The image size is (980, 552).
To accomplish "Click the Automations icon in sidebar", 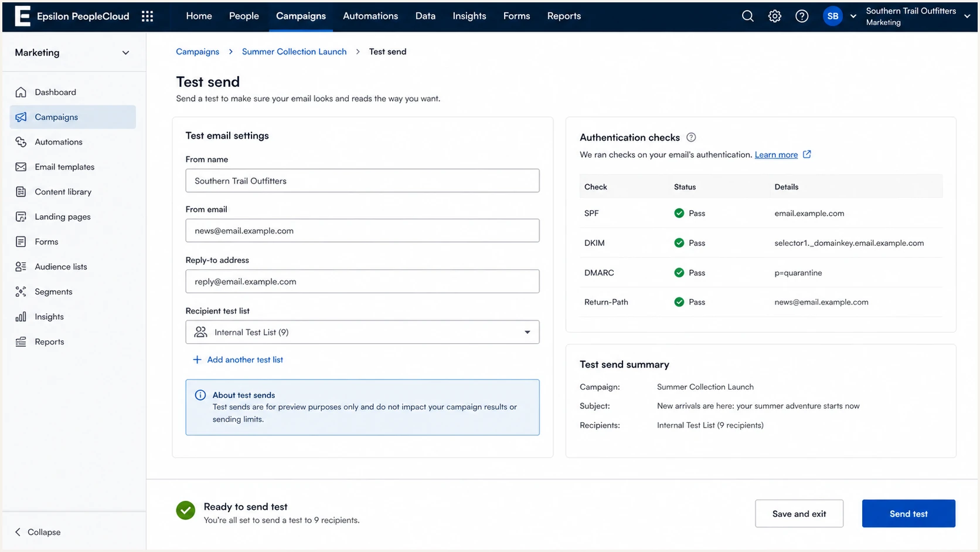I will [x=21, y=142].
